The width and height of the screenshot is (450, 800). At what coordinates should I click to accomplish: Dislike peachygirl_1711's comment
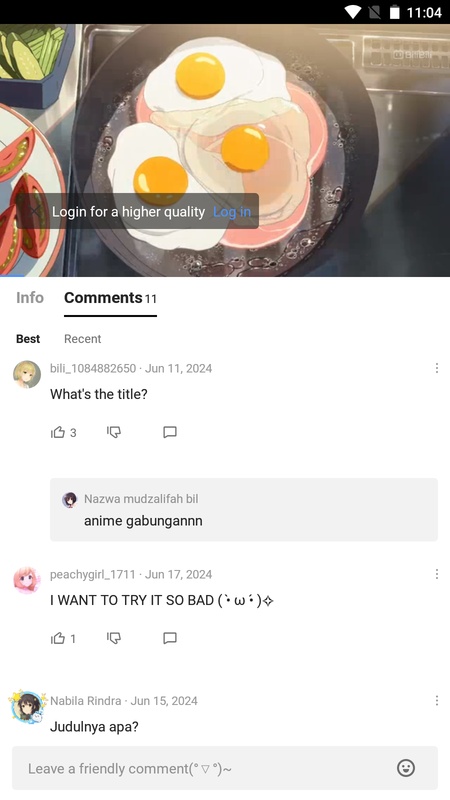(114, 638)
